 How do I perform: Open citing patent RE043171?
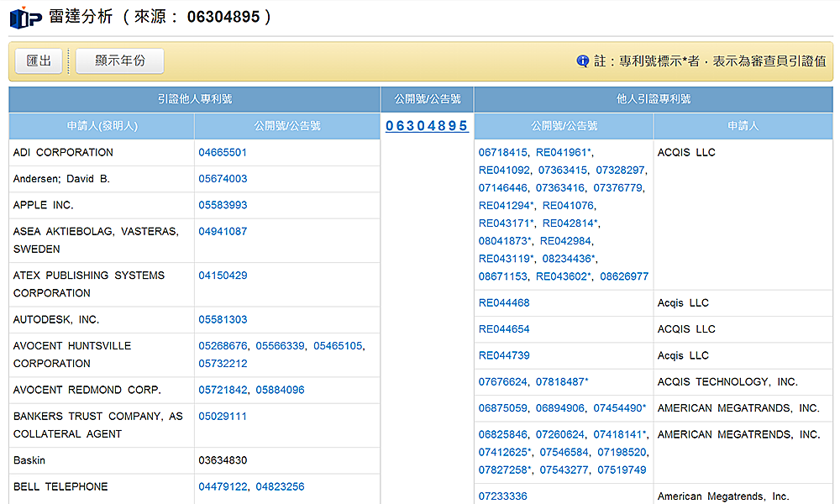click(x=505, y=223)
